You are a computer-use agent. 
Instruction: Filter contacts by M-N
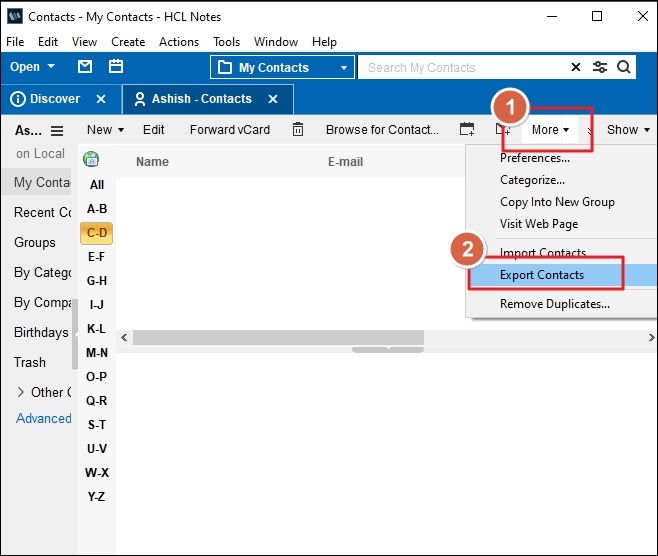click(x=97, y=353)
